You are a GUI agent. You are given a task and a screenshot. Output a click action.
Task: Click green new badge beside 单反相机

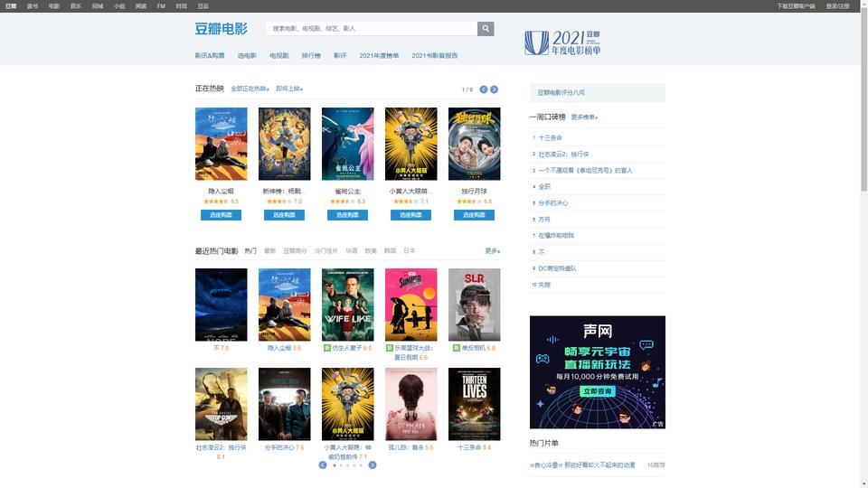point(456,348)
